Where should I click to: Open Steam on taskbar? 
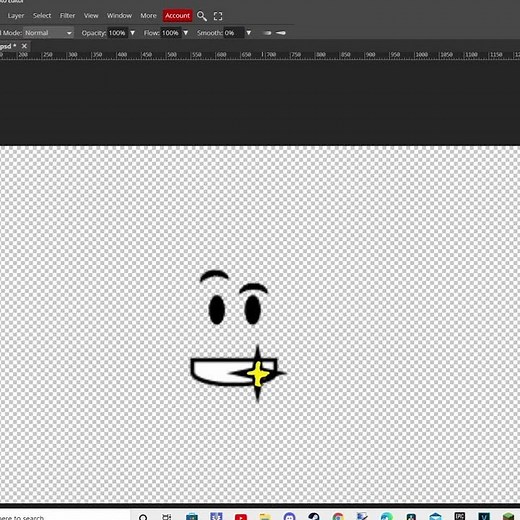click(314, 517)
